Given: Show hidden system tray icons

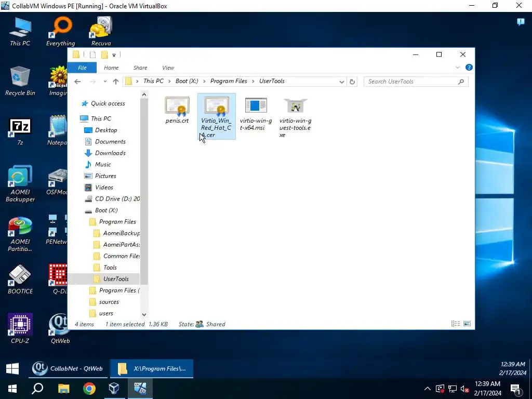Looking at the screenshot, I should tap(427, 389).
